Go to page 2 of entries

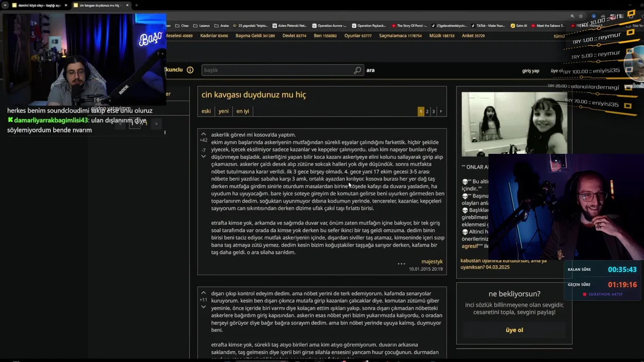point(427,111)
